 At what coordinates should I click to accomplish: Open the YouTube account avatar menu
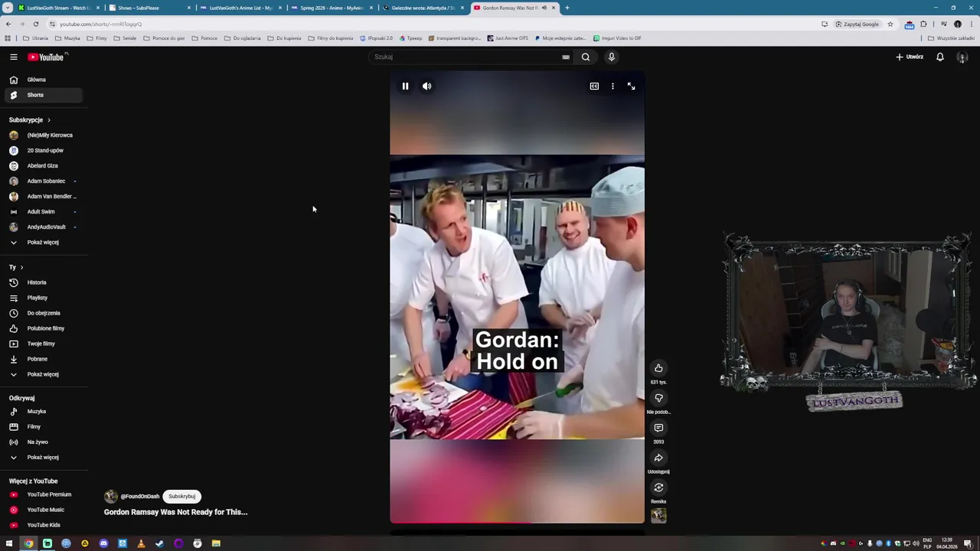tap(962, 57)
